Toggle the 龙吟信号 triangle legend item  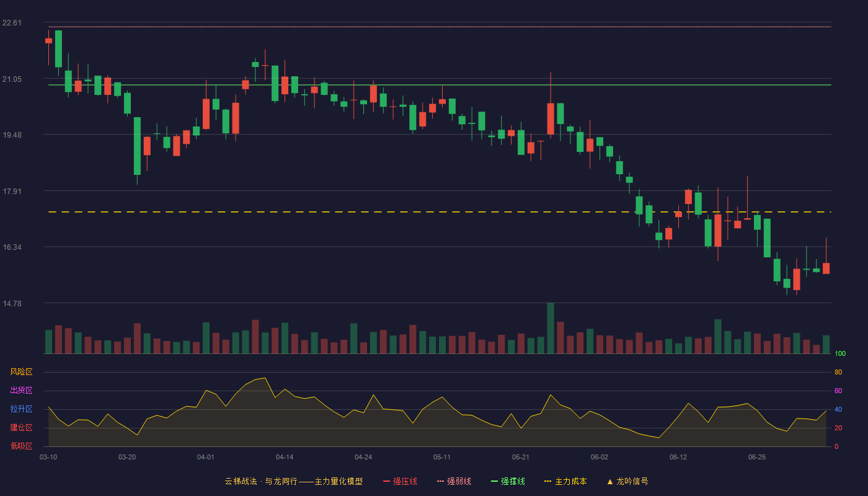627,481
